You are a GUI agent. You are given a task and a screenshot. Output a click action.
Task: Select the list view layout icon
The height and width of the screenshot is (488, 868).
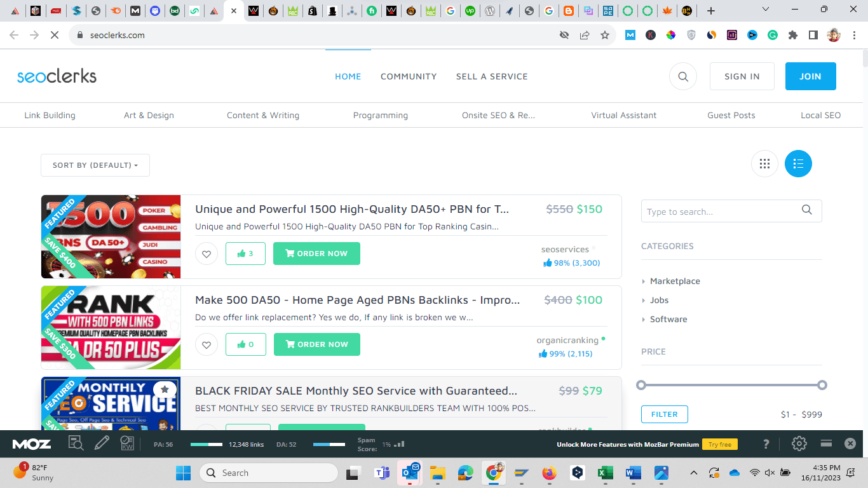[798, 164]
